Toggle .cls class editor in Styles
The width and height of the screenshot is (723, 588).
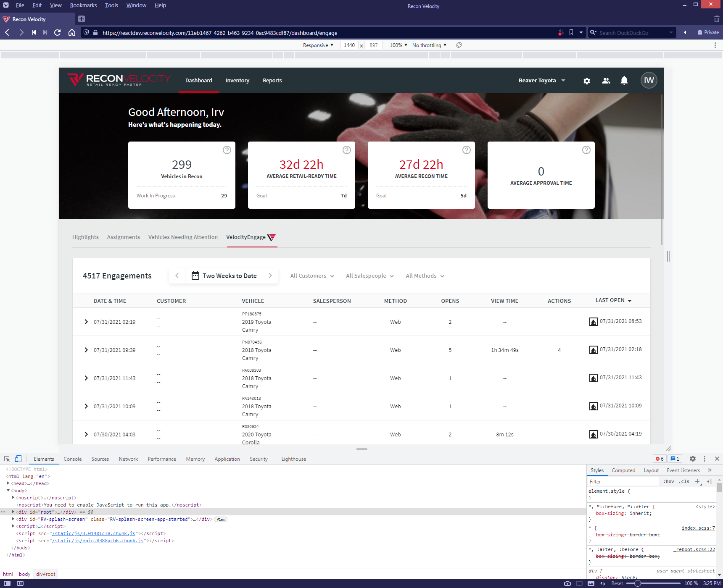pyautogui.click(x=685, y=481)
